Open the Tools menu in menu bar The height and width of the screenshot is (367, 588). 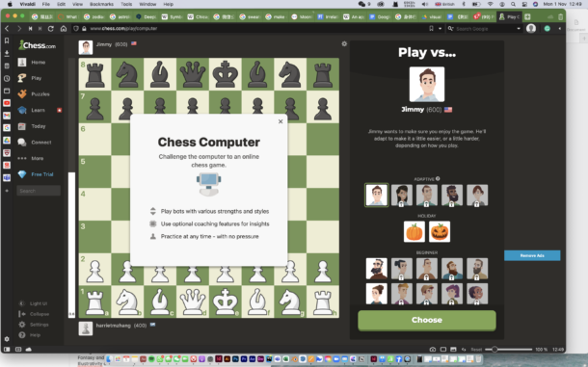pos(126,4)
